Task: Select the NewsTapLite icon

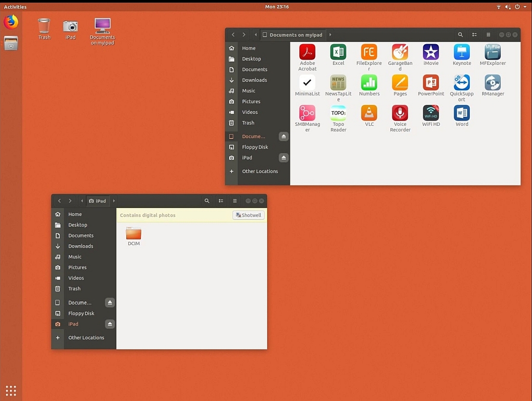Action: click(x=338, y=83)
